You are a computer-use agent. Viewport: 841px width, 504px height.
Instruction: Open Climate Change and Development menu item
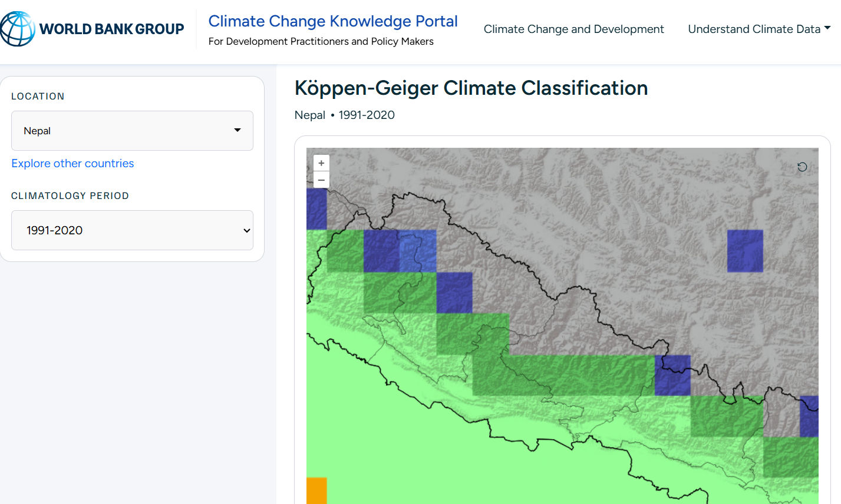click(573, 29)
